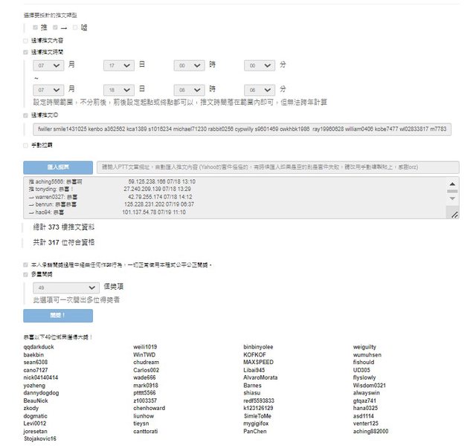
Task: Expand the 49 prize count dropdown
Action: click(63, 287)
